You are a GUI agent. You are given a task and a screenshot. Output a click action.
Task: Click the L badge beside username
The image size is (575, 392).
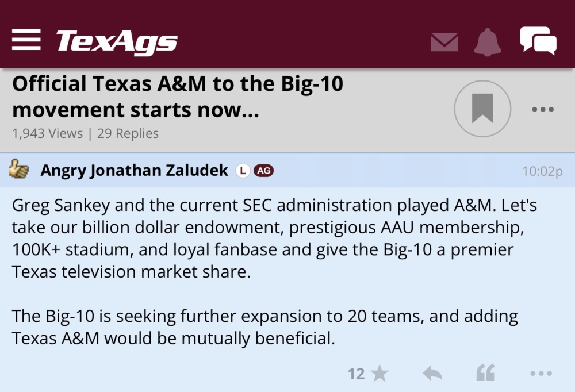243,171
